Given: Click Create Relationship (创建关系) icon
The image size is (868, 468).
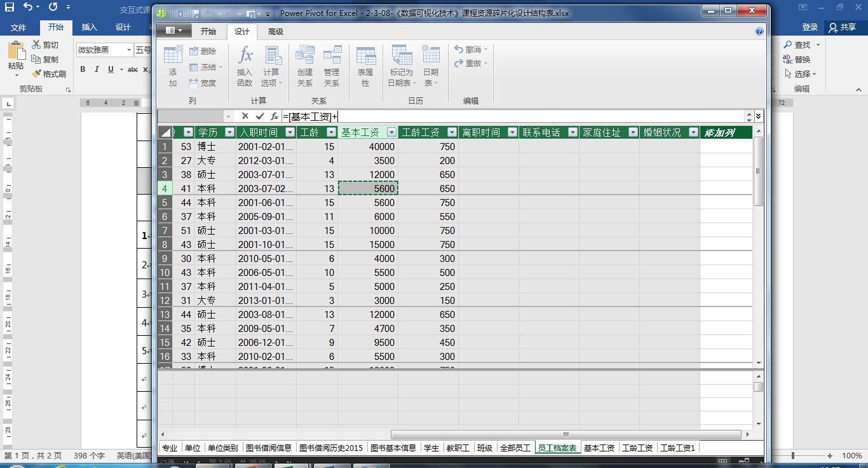Looking at the screenshot, I should pyautogui.click(x=305, y=66).
